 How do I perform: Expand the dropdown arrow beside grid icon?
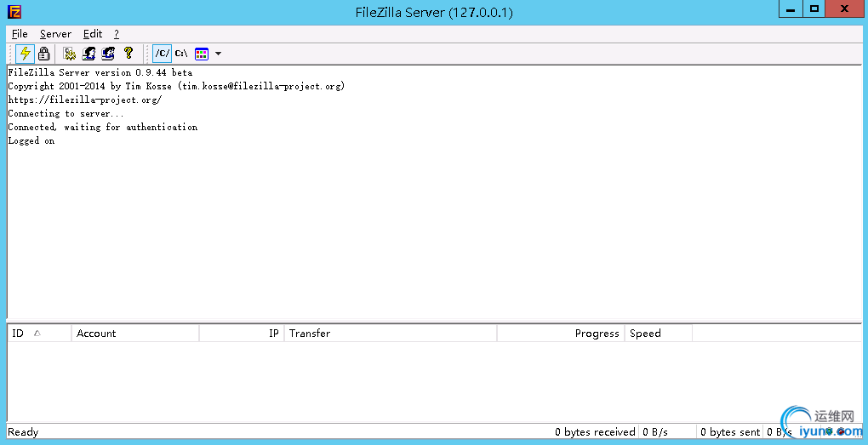(x=218, y=54)
